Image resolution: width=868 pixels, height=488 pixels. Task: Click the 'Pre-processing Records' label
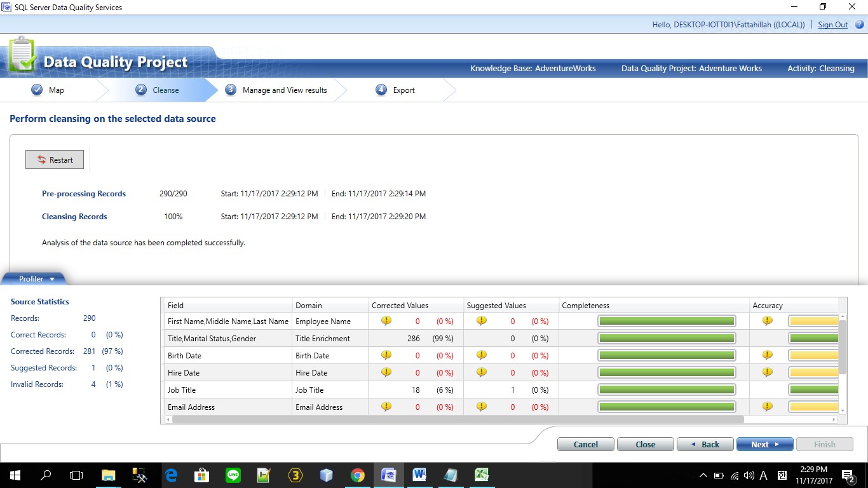pos(84,194)
